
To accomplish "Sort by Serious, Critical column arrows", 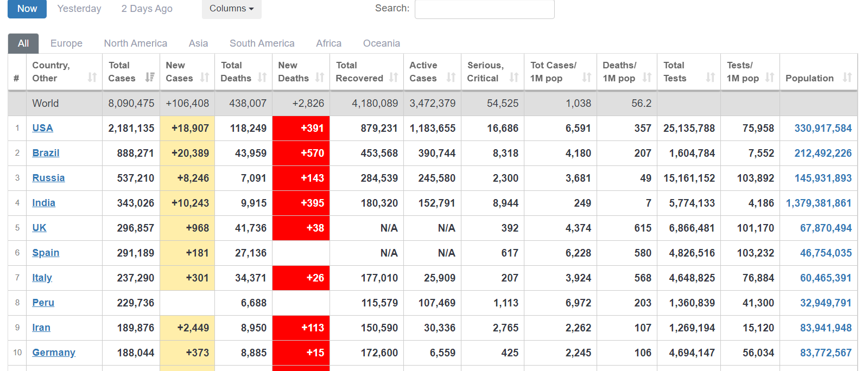I will (x=514, y=78).
